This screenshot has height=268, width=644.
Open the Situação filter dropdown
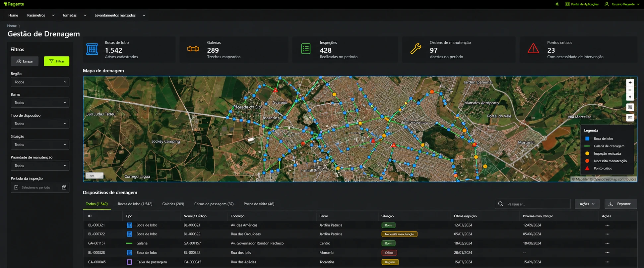click(40, 145)
